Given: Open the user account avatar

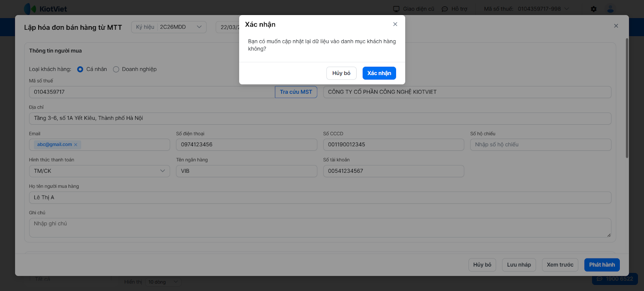Looking at the screenshot, I should 611,9.
